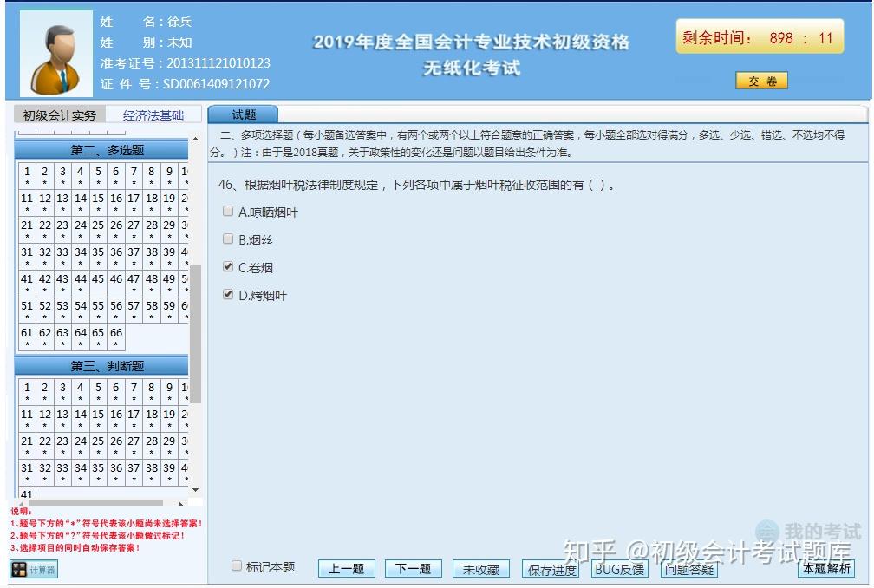The width and height of the screenshot is (874, 588).
Task: Jump to multiple-choice question 1
Action: click(x=28, y=175)
